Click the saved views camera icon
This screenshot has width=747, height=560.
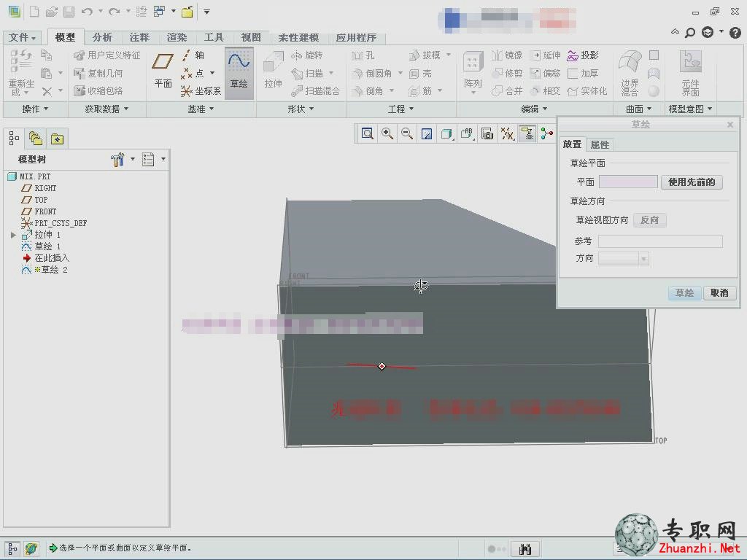pyautogui.click(x=487, y=134)
